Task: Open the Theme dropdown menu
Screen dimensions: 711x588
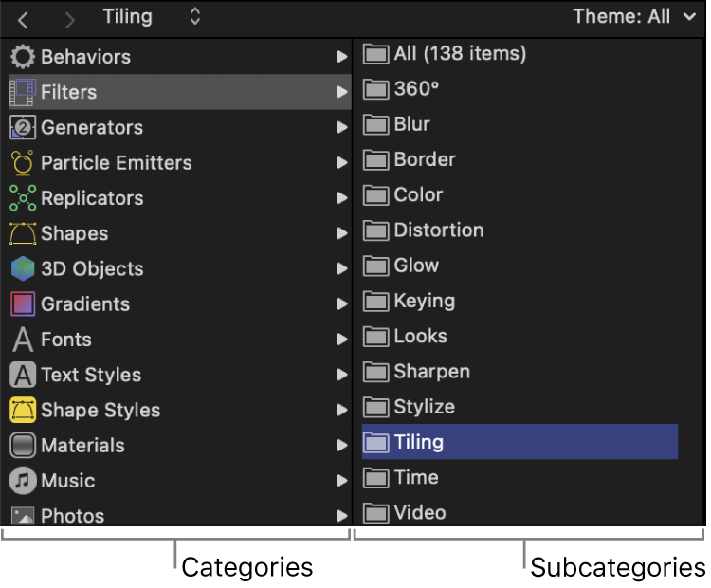Action: [634, 16]
